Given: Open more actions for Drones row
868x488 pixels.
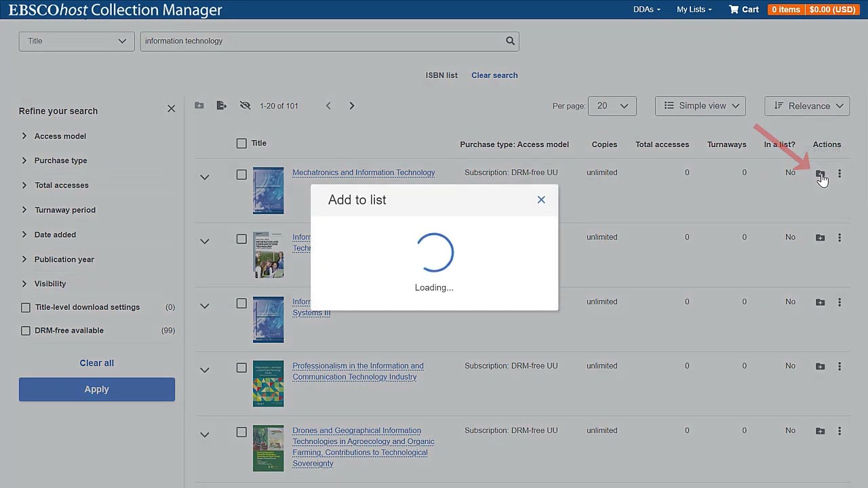Looking at the screenshot, I should coord(840,431).
